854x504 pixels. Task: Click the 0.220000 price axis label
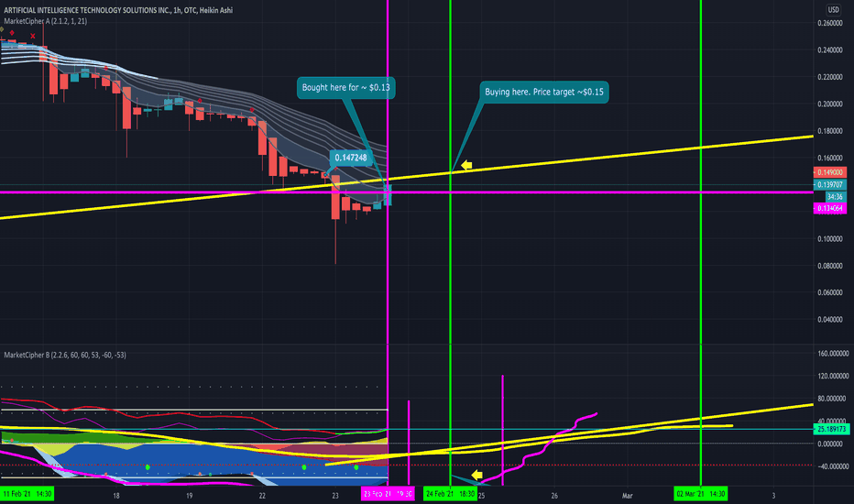pos(829,77)
